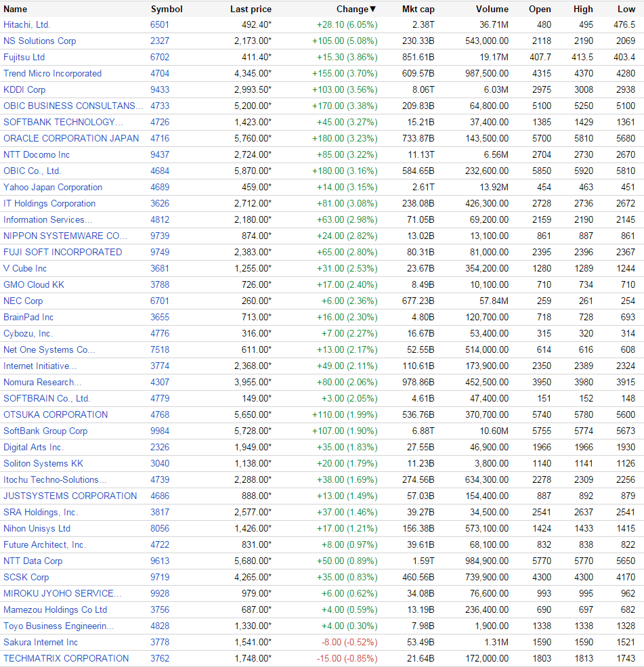The image size is (644, 667).
Task: Sort by Volume column header
Action: pos(492,9)
